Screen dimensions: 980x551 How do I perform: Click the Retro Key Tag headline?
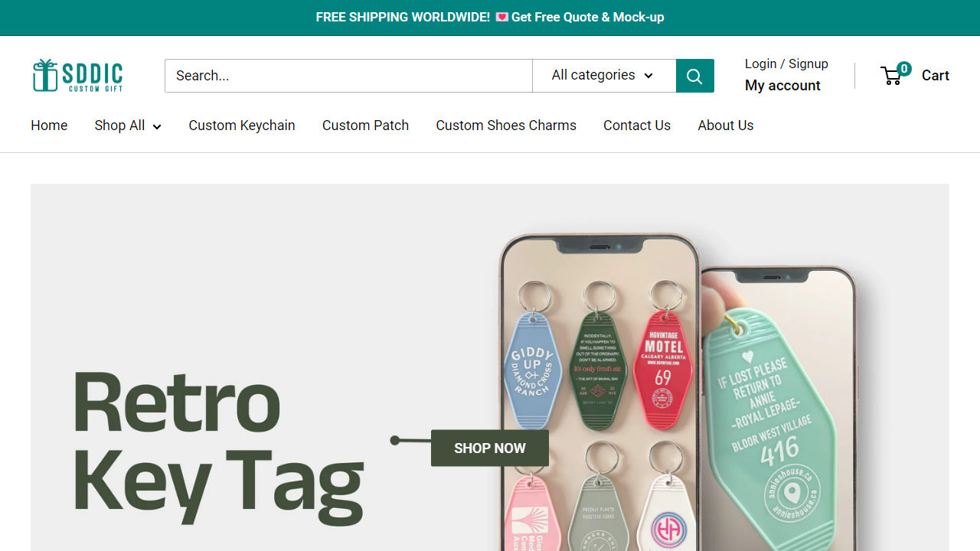(217, 448)
